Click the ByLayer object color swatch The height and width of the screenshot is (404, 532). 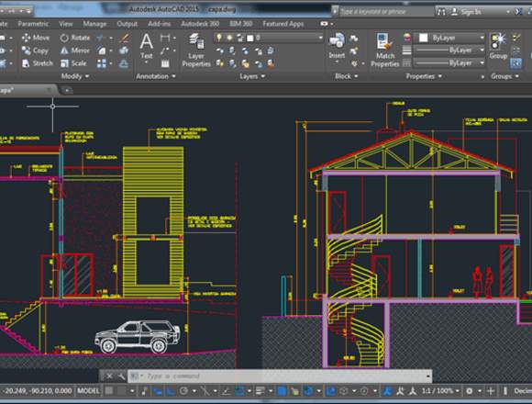[x=423, y=38]
